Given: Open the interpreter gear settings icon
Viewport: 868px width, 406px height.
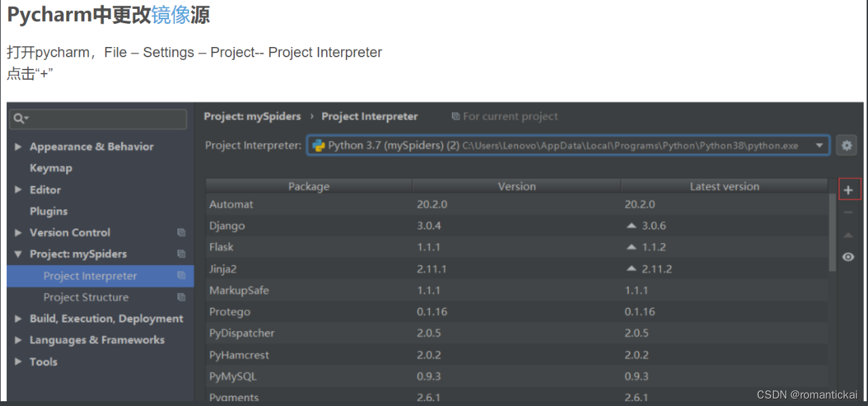Looking at the screenshot, I should [x=846, y=145].
